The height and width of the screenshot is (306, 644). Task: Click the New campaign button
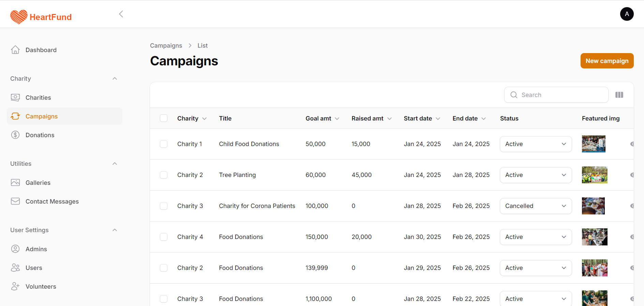pyautogui.click(x=607, y=61)
